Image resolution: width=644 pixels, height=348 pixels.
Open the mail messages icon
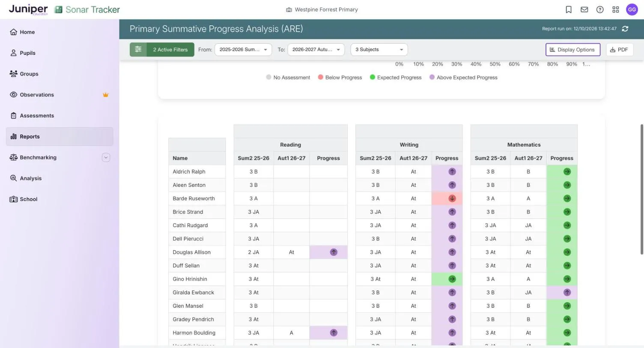click(584, 9)
